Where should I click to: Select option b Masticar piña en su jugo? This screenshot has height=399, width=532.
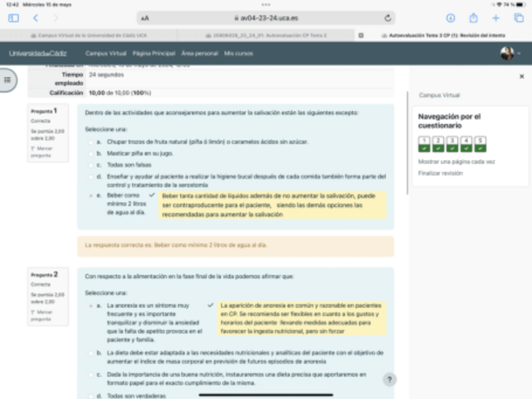[x=90, y=154]
